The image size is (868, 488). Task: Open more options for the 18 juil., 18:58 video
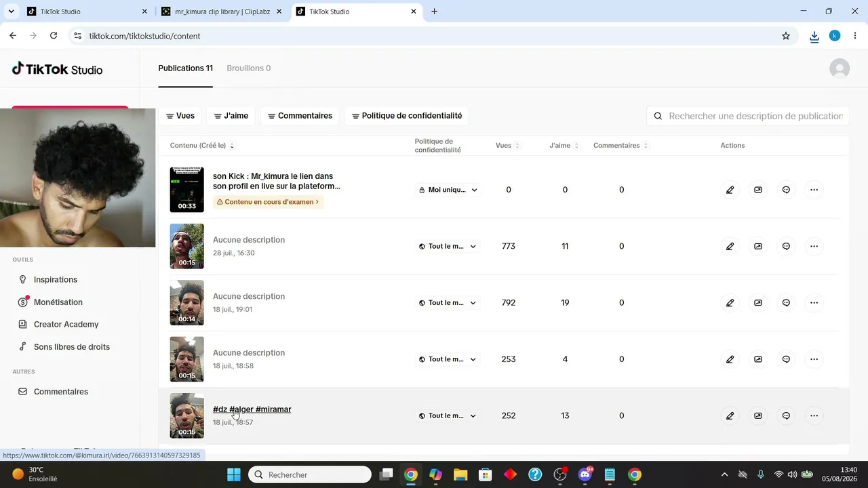tap(814, 359)
